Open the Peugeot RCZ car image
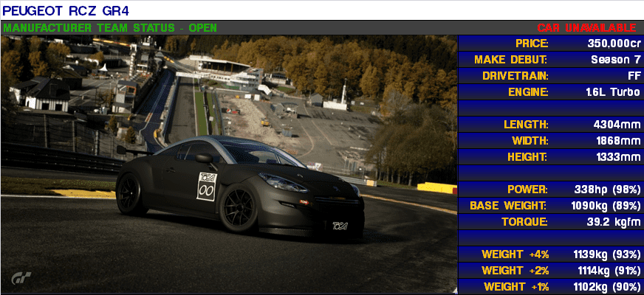 pos(229,164)
